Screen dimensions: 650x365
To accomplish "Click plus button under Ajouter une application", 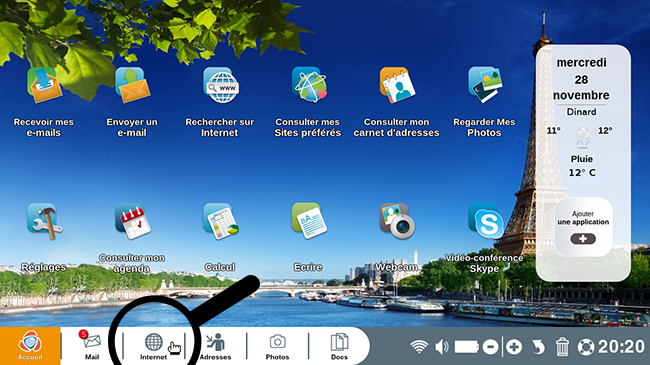I will [583, 239].
